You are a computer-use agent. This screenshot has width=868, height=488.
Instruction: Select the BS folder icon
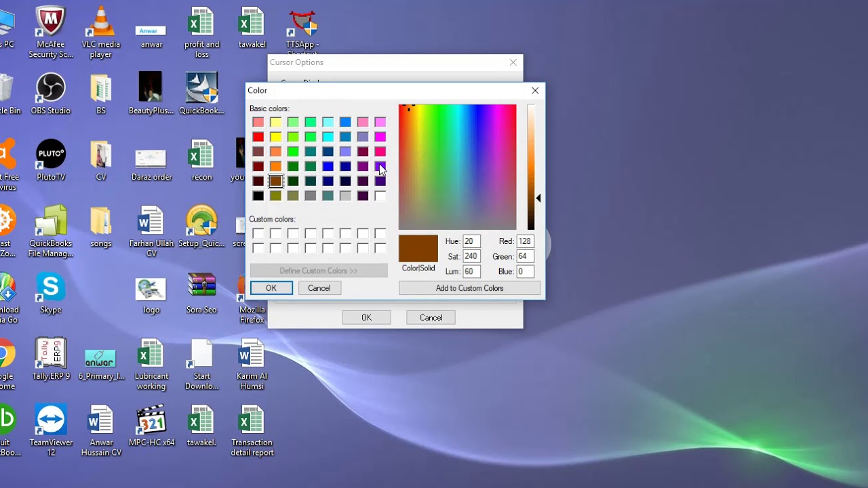pos(100,94)
